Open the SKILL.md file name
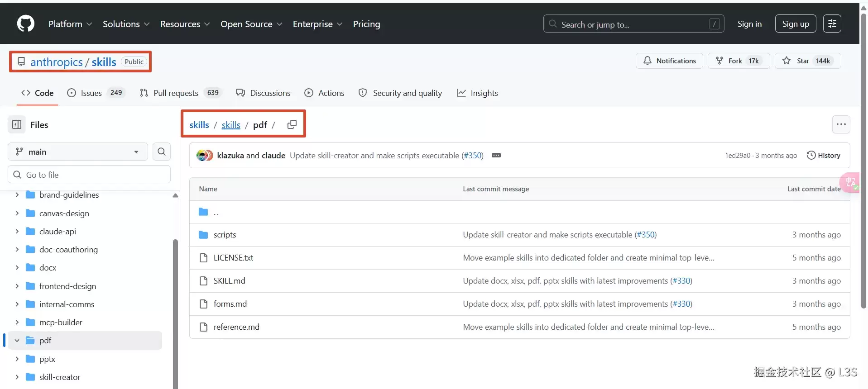The image size is (868, 389). (x=229, y=281)
